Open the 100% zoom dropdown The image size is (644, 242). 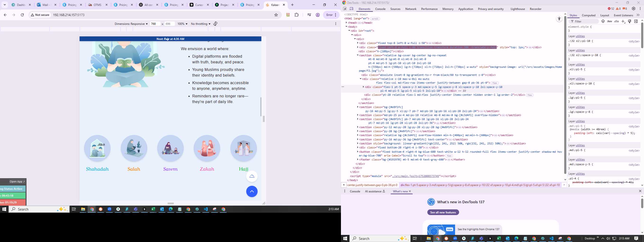click(182, 24)
